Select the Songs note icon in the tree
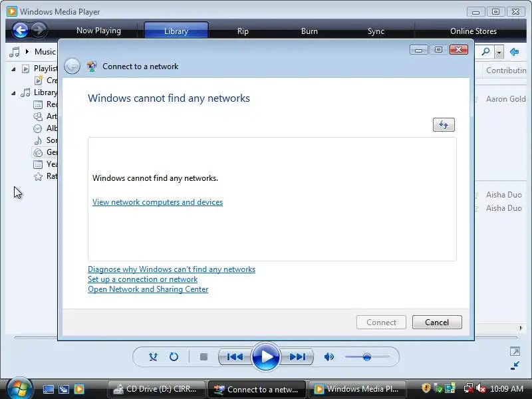532x399 pixels. pyautogui.click(x=38, y=140)
